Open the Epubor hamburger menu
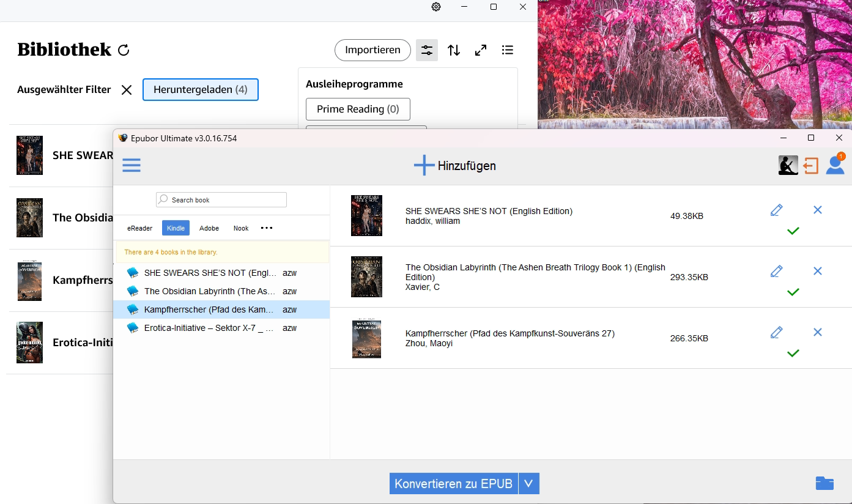852x504 pixels. 132,165
